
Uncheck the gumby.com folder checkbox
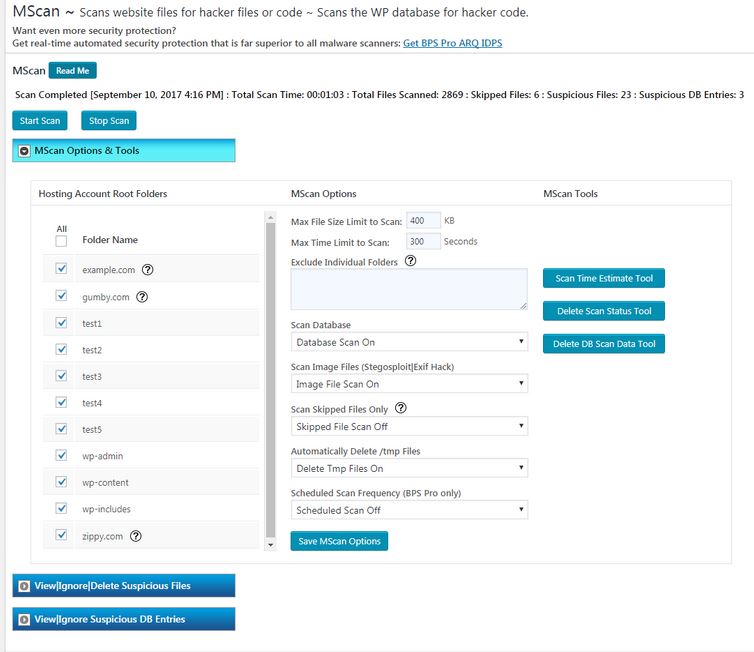(x=61, y=295)
